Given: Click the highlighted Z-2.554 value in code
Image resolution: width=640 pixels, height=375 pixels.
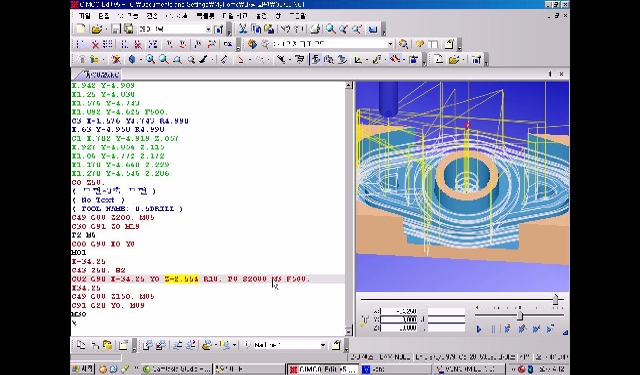Looking at the screenshot, I should click(181, 279).
